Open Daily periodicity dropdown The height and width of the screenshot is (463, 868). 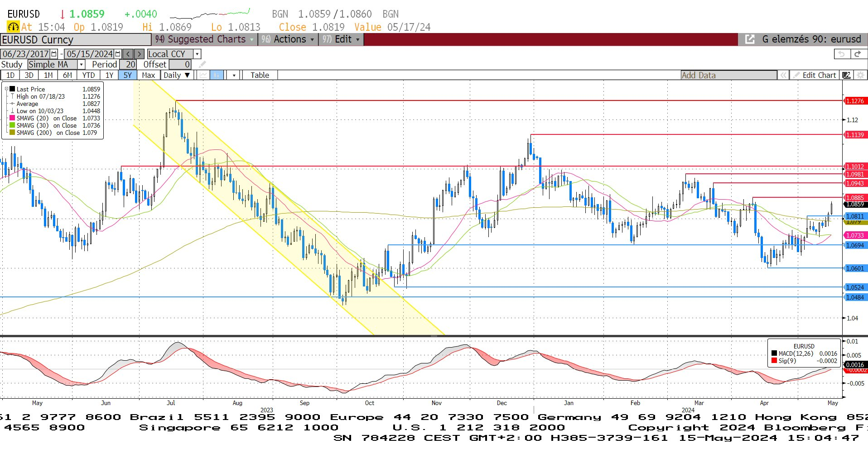pos(177,75)
